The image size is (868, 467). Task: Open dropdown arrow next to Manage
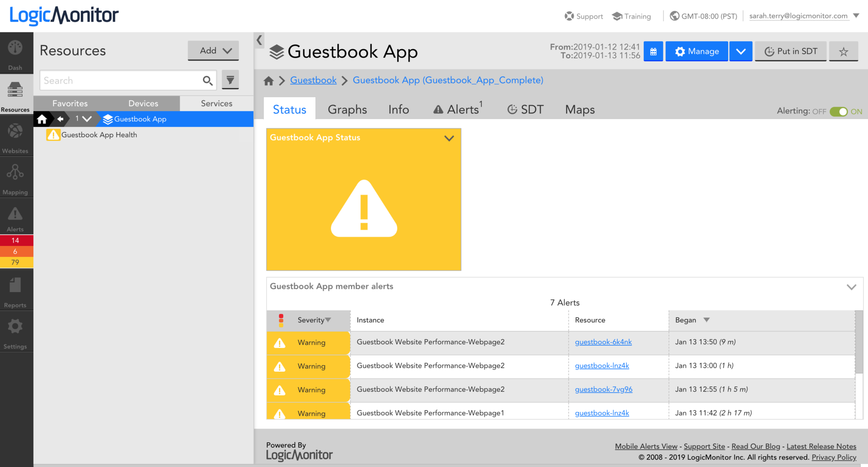coord(740,51)
